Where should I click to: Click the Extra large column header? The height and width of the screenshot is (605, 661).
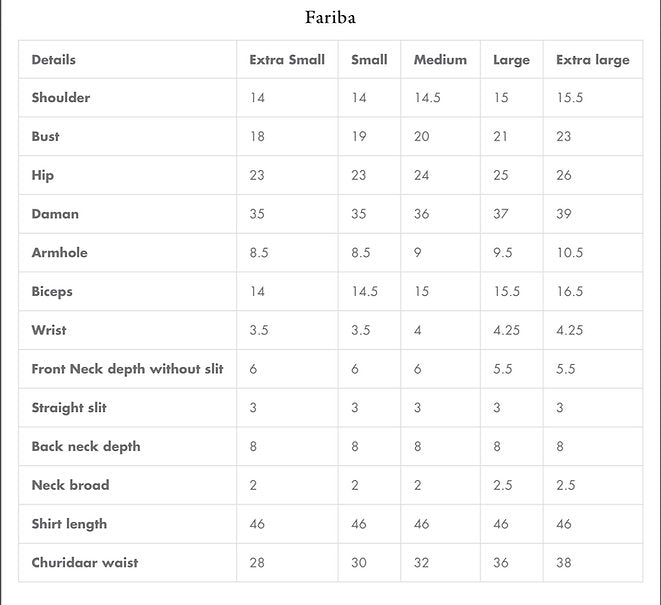tap(592, 60)
